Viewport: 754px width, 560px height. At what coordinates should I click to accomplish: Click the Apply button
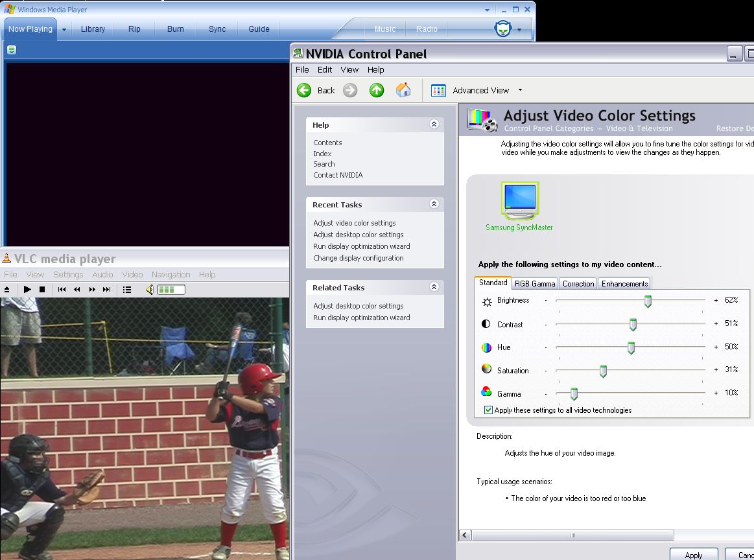coord(694,554)
